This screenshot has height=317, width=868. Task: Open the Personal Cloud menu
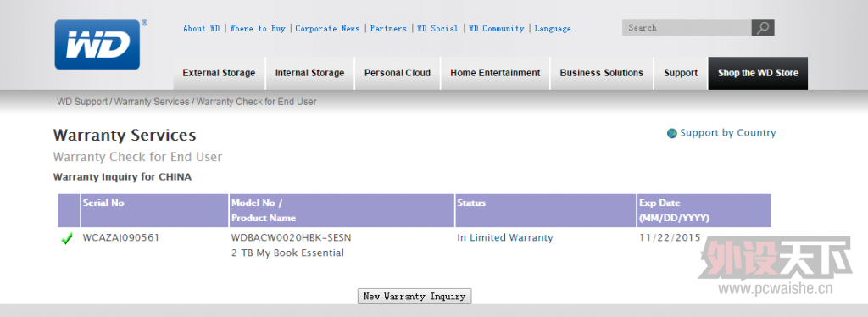point(398,73)
